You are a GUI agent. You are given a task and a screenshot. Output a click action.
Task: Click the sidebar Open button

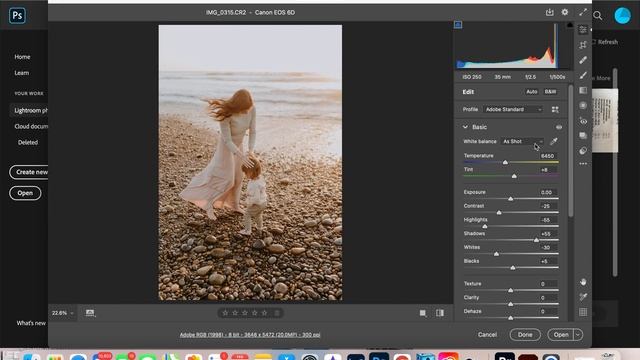pyautogui.click(x=25, y=193)
